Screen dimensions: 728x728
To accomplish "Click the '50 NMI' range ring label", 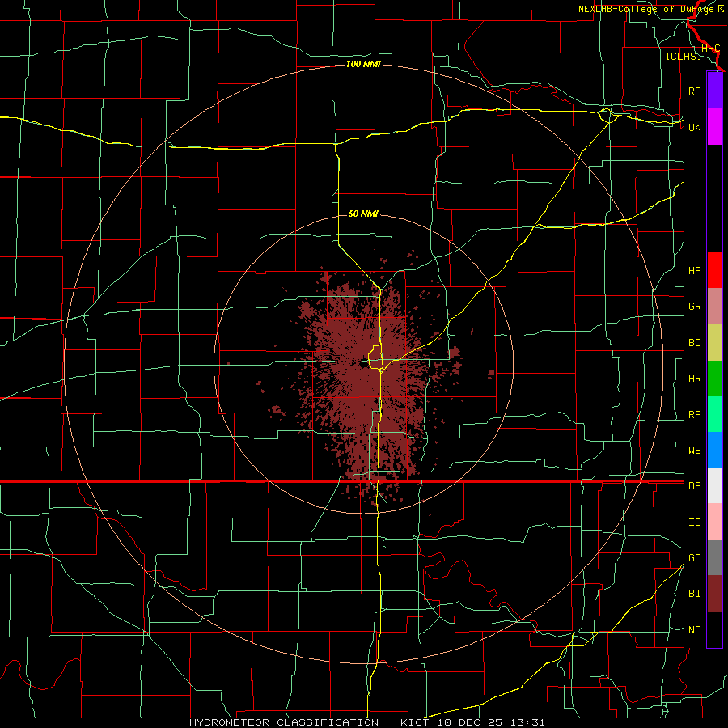I will click(x=363, y=214).
